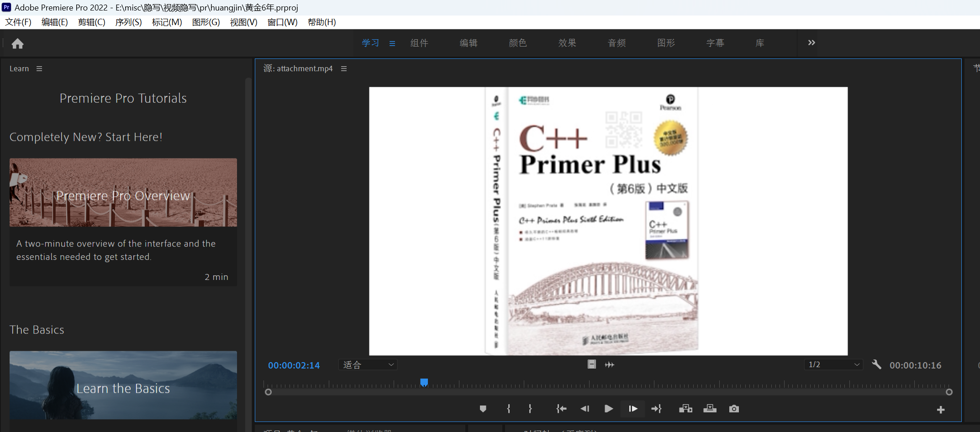
Task: Open the 帮助(H) menu
Action: pos(321,22)
